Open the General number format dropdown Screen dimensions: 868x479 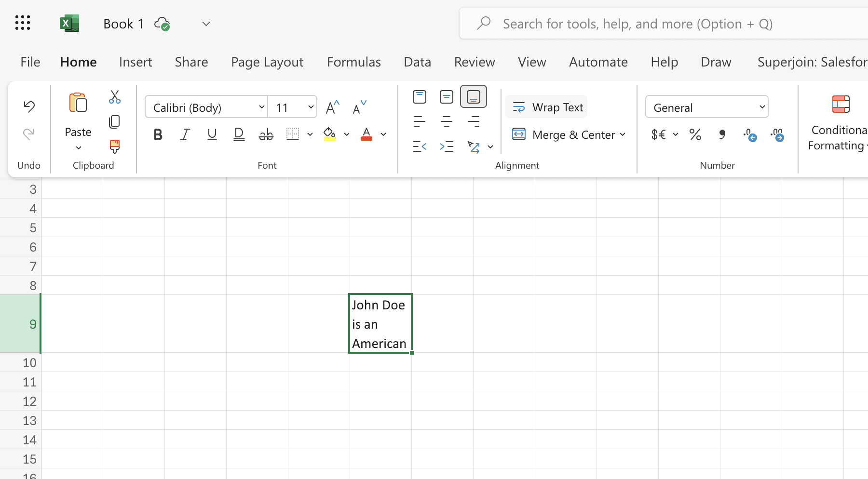707,107
